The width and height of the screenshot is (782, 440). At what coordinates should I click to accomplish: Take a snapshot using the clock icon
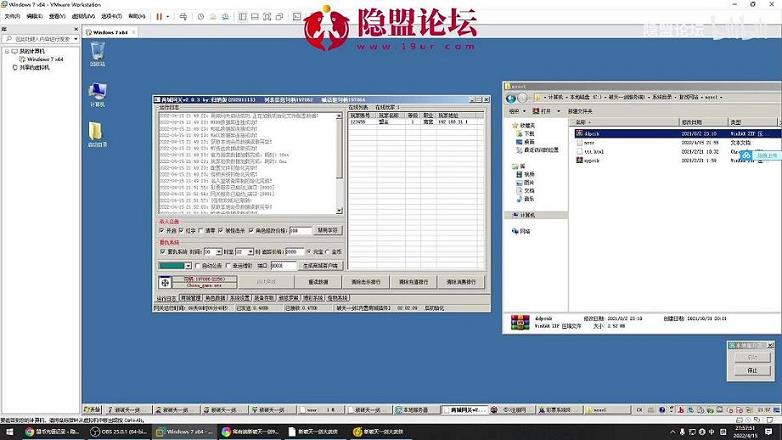click(200, 16)
